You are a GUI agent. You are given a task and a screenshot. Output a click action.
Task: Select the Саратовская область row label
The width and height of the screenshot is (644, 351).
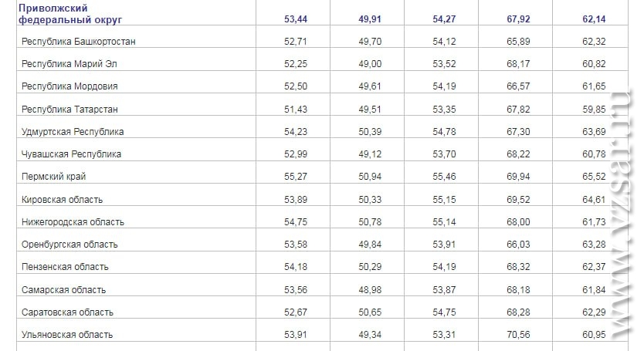(x=67, y=312)
